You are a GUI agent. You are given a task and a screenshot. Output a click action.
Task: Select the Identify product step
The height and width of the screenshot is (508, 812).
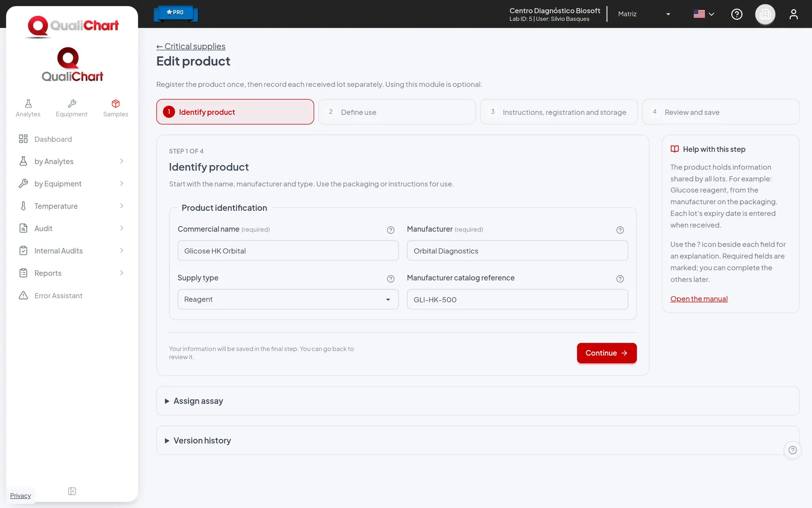[235, 112]
